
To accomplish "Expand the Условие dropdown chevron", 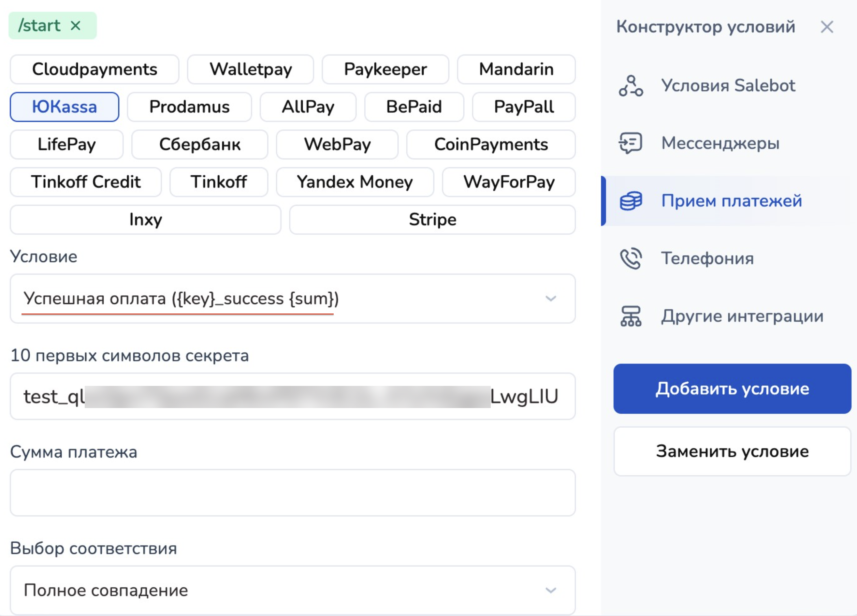I will 551,299.
